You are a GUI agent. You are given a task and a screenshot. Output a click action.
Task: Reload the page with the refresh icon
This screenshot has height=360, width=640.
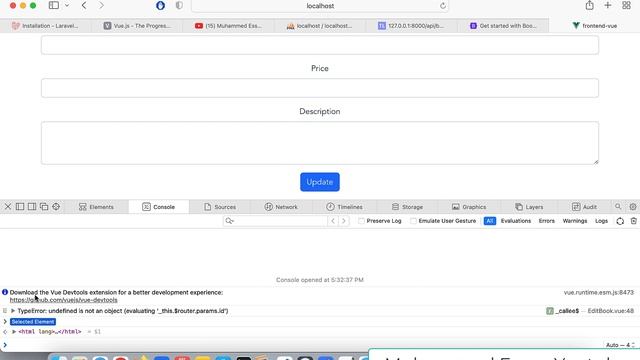pyautogui.click(x=443, y=6)
